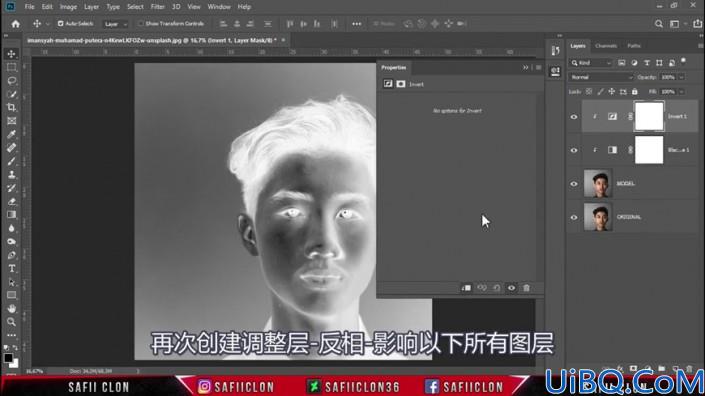705x396 pixels.
Task: Click the Invert 1 layer mask thumbnail
Action: click(649, 116)
